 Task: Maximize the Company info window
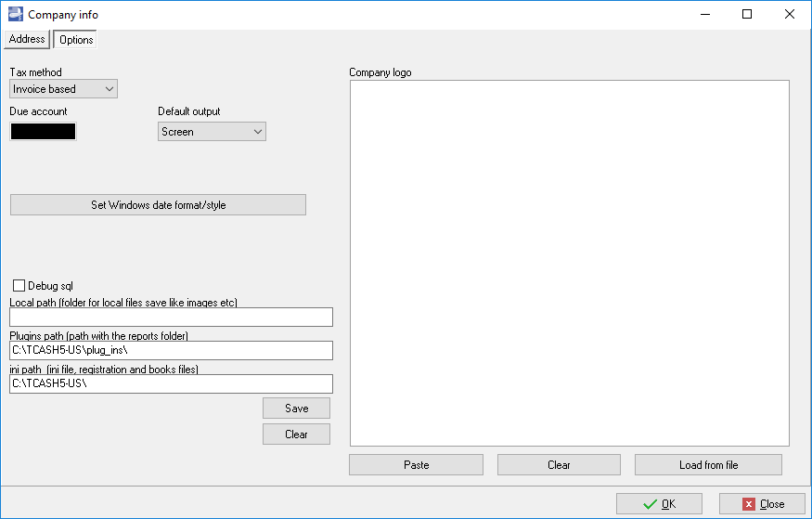tap(747, 14)
